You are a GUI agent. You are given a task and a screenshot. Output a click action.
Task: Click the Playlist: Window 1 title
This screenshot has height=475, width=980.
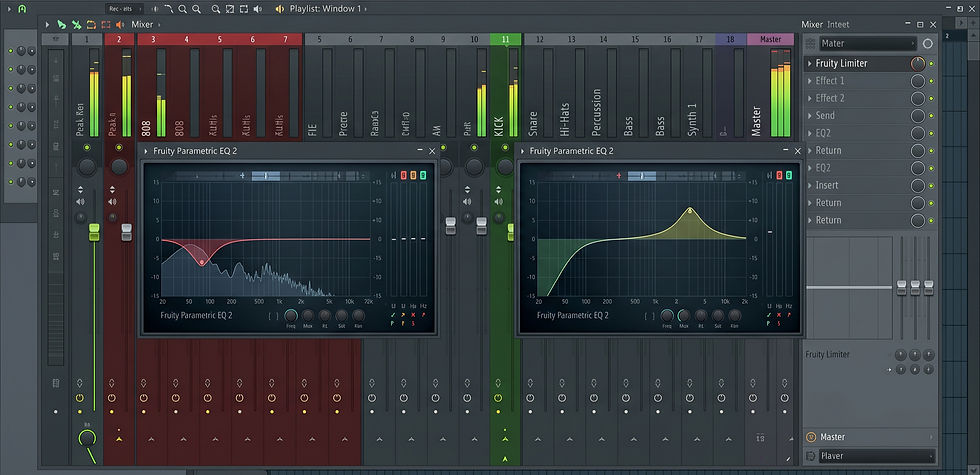(x=326, y=9)
